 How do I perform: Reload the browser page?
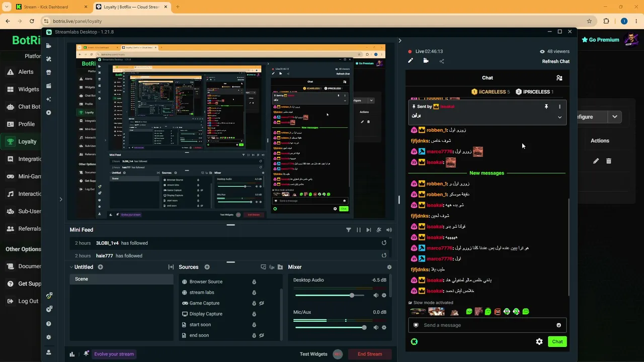click(32, 21)
